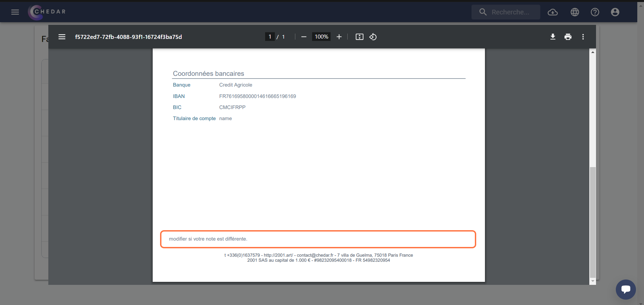Click the Banque label
Screen dimensions: 644x305
(182, 85)
